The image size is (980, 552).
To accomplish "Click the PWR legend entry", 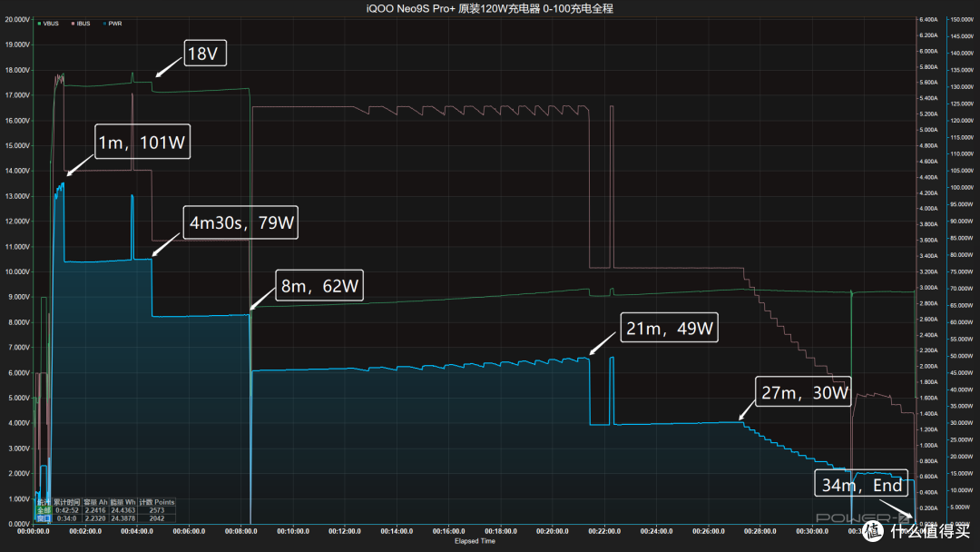I will pyautogui.click(x=113, y=24).
